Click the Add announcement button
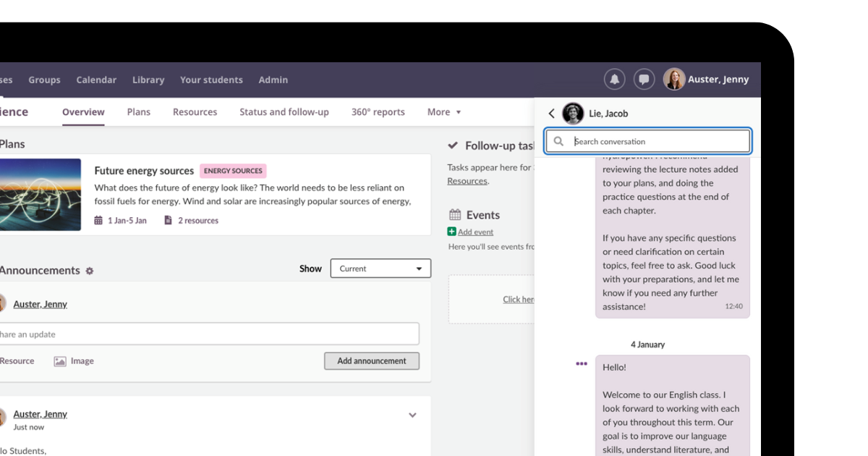The width and height of the screenshot is (868, 456). (x=372, y=361)
